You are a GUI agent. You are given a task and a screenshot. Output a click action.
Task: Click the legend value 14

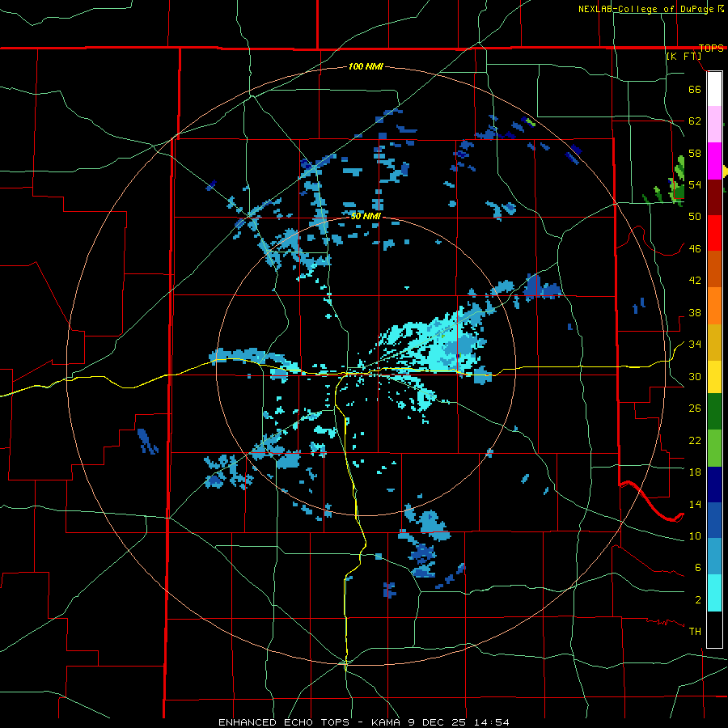click(x=695, y=504)
